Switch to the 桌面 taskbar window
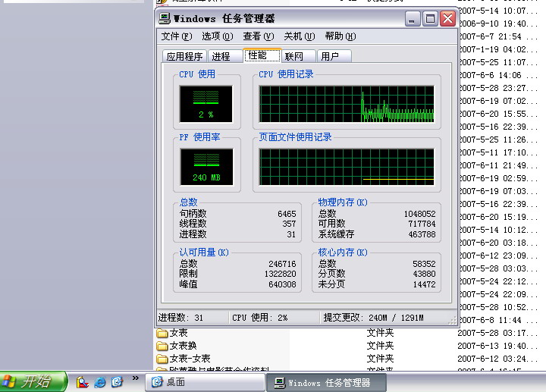The image size is (546, 392). click(x=205, y=382)
